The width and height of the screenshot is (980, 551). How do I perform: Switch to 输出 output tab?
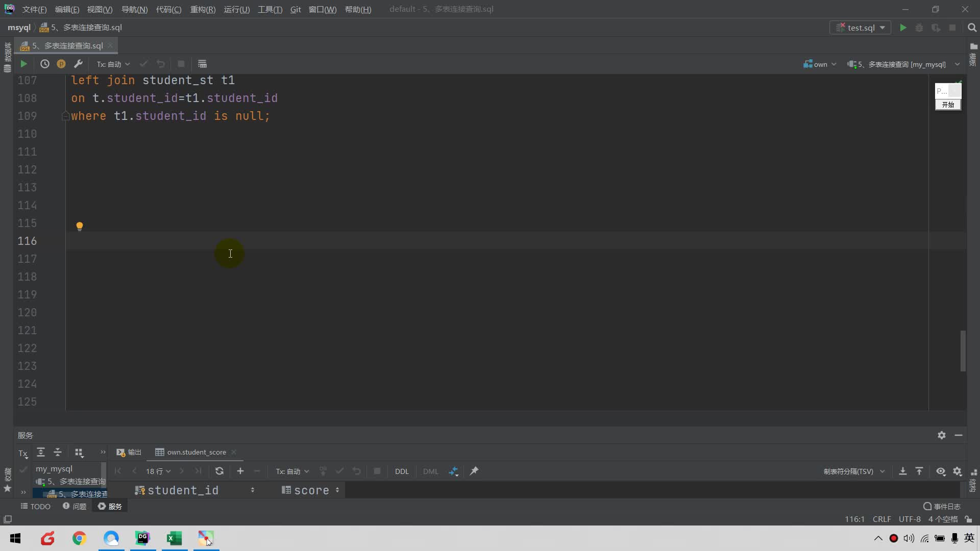click(x=129, y=452)
